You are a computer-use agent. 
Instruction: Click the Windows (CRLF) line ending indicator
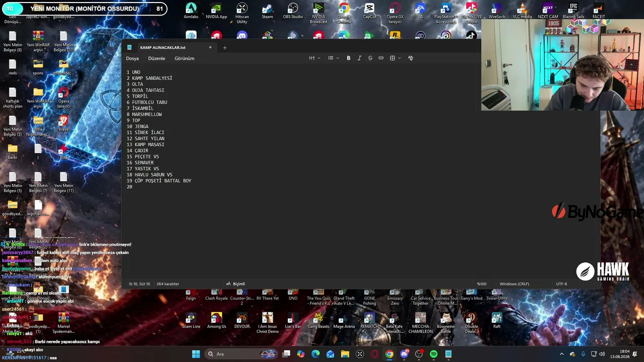point(514,284)
